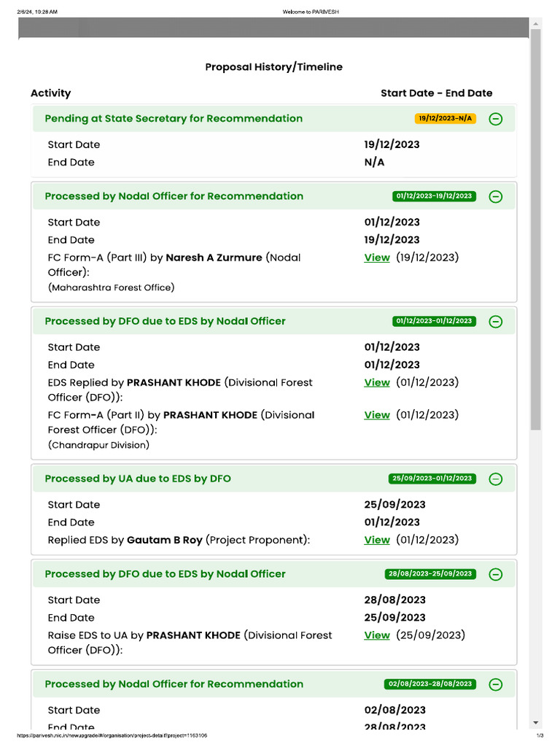This screenshot has width=560, height=747.
Task: Collapse first Processed by DFO due to EDS section
Action: (x=495, y=321)
